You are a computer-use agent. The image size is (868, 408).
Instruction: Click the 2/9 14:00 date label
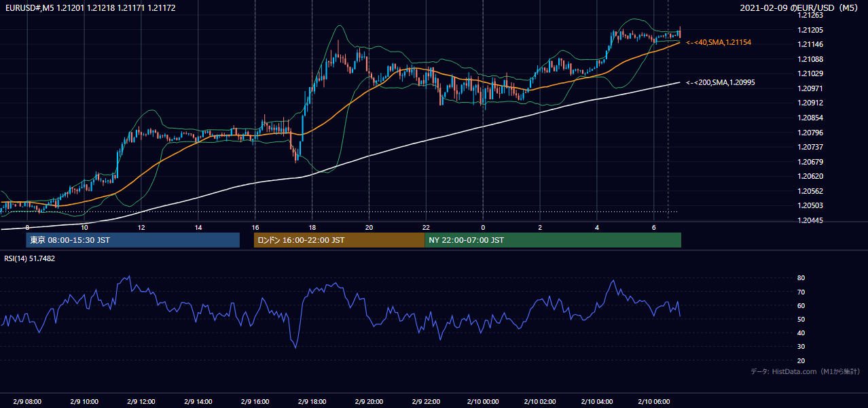tap(198, 402)
